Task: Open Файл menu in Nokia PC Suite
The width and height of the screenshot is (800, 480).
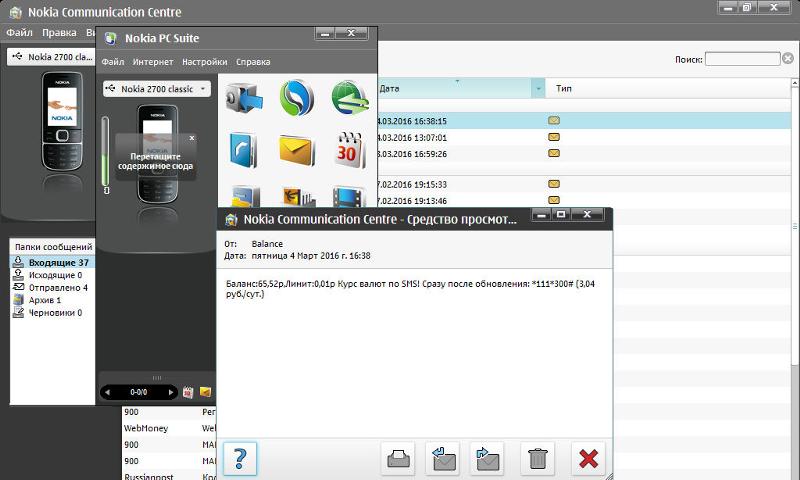Action: click(113, 62)
